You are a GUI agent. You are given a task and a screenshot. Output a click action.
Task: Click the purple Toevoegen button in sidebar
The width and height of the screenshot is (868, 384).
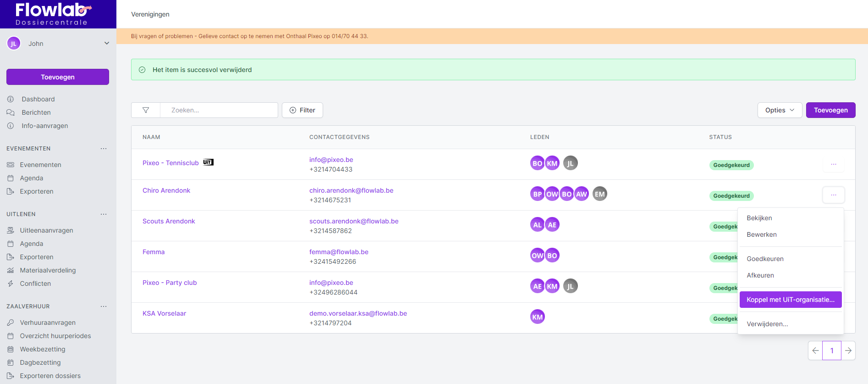pyautogui.click(x=58, y=77)
